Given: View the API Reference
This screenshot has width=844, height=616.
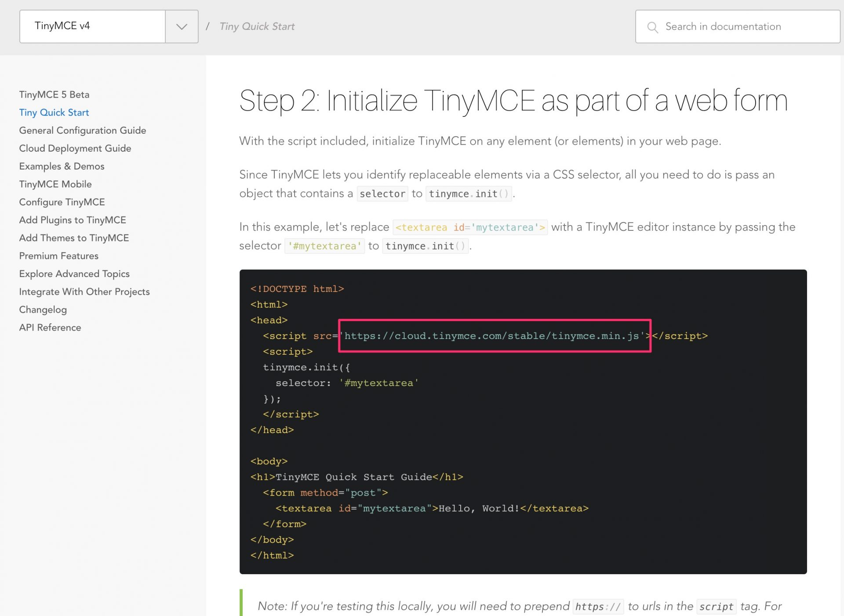Looking at the screenshot, I should click(50, 328).
